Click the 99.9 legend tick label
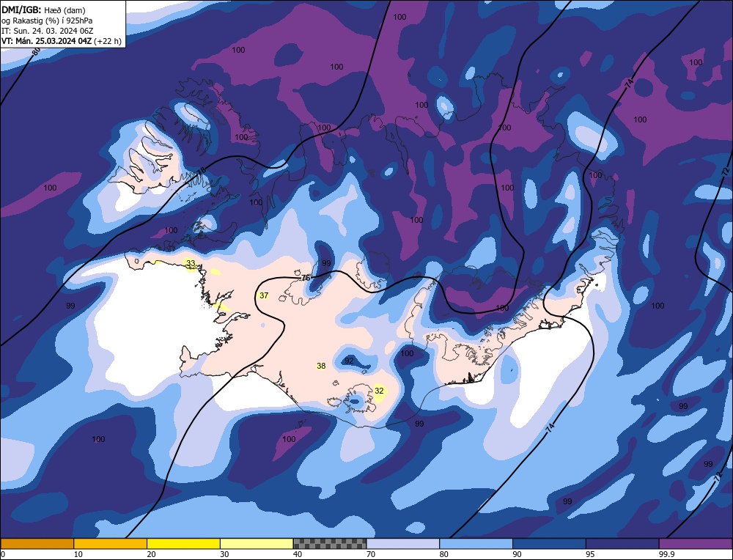733x560 pixels. click(666, 554)
